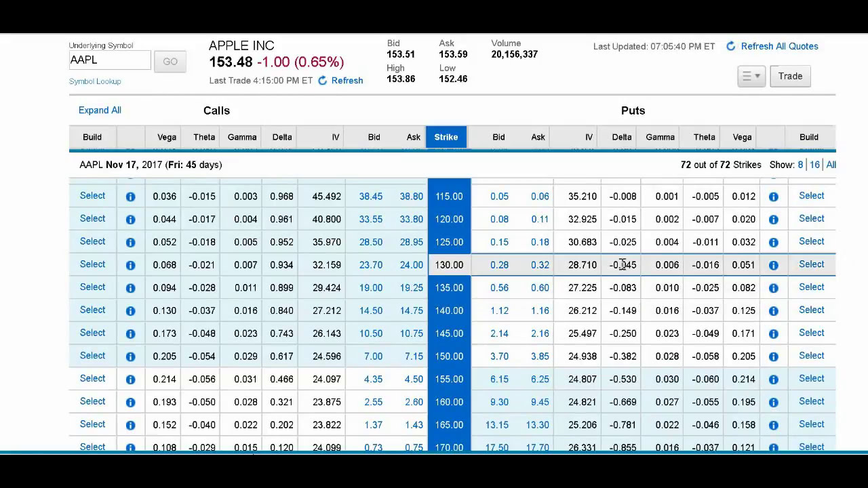Click the Trade button
The image size is (868, 488).
(x=790, y=76)
